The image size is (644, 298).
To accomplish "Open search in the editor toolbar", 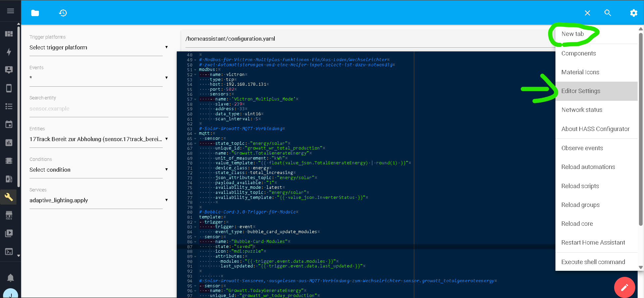I will point(607,13).
